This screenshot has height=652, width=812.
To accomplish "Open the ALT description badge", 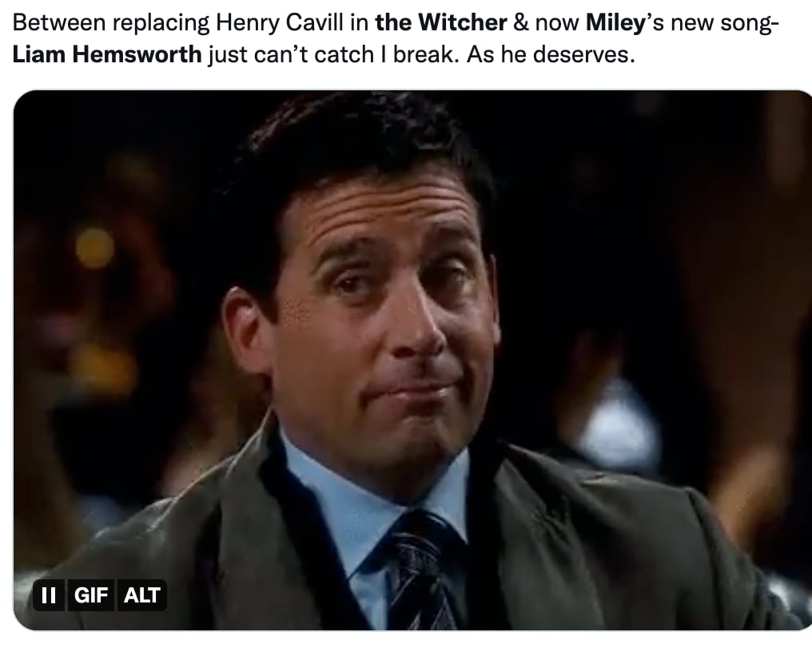I will 142,595.
